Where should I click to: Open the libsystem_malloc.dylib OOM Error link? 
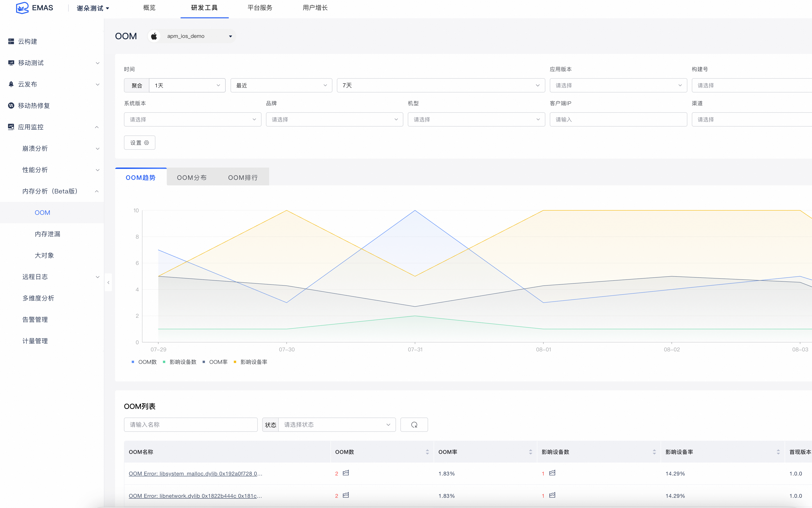tap(195, 473)
